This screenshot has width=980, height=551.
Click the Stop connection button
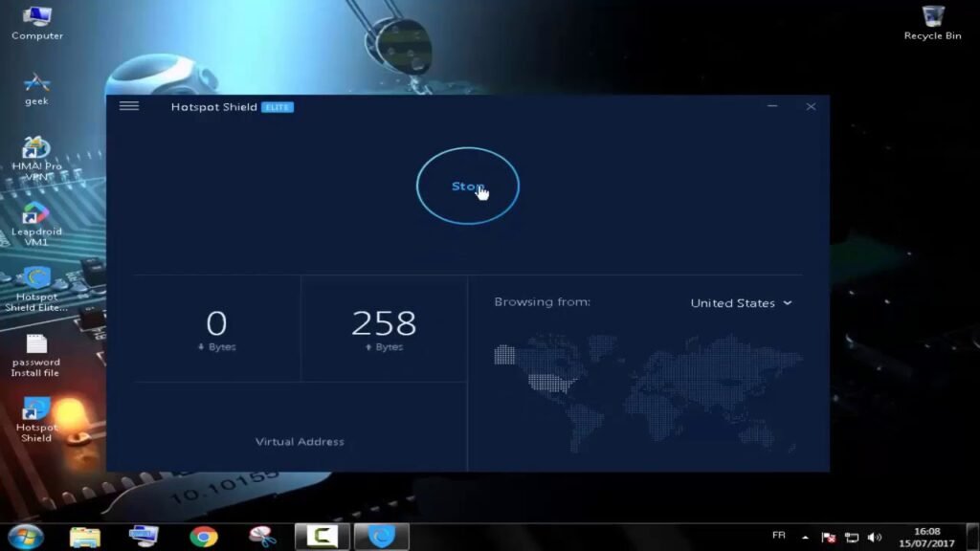click(467, 186)
